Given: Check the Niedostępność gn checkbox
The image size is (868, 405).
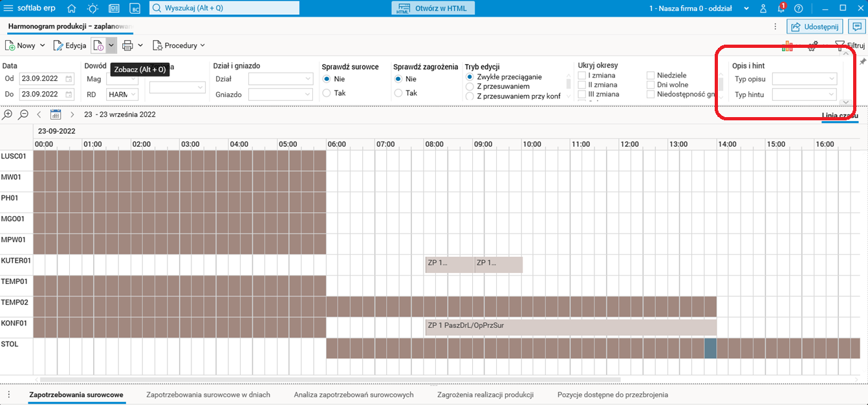Looking at the screenshot, I should click(x=651, y=94).
